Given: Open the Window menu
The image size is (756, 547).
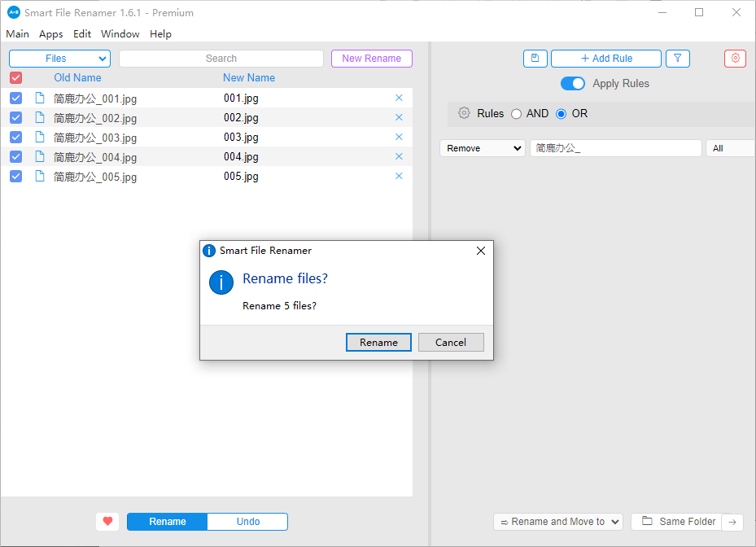Looking at the screenshot, I should [120, 34].
